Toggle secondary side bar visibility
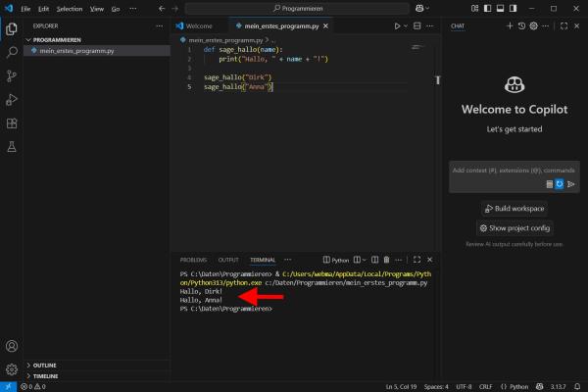The height and width of the screenshot is (392, 588). click(513, 8)
